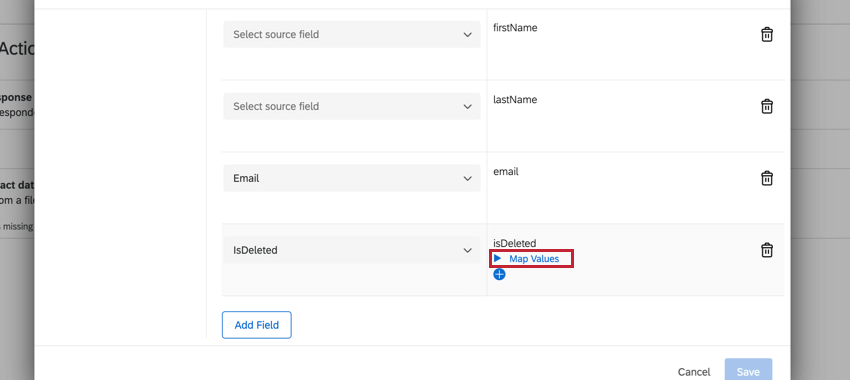Click the Add Field button
Screen dimensions: 850x380
point(256,325)
